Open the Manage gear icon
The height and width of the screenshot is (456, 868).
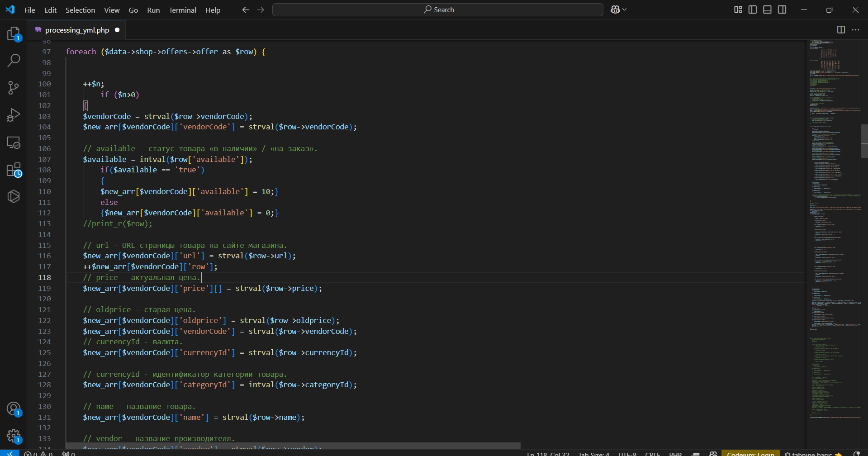click(14, 437)
